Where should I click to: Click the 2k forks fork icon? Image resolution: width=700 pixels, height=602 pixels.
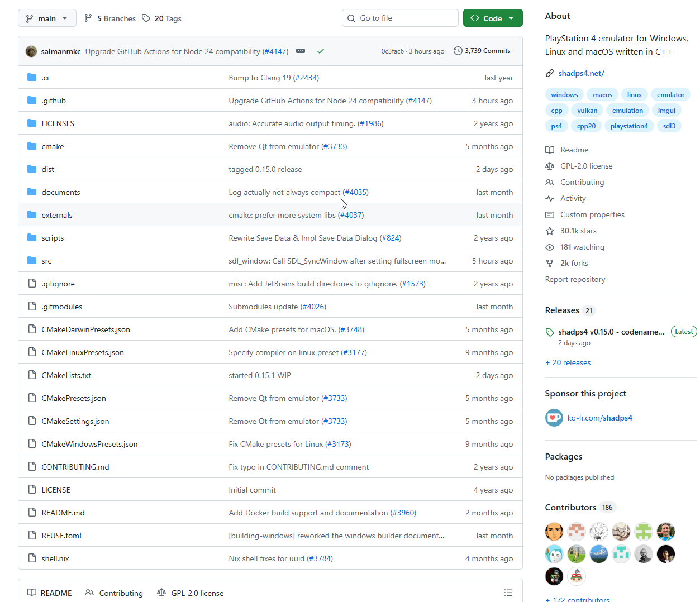[550, 263]
